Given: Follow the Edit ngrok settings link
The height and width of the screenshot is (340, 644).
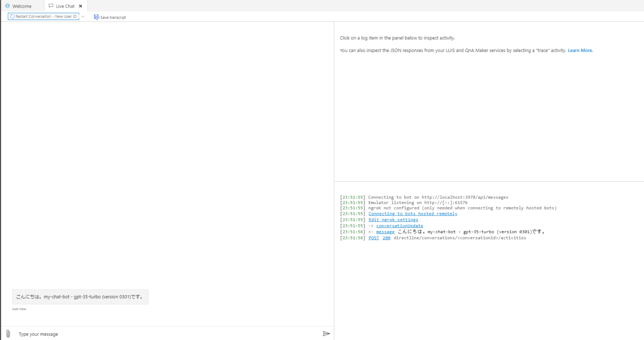Looking at the screenshot, I should coord(393,219).
